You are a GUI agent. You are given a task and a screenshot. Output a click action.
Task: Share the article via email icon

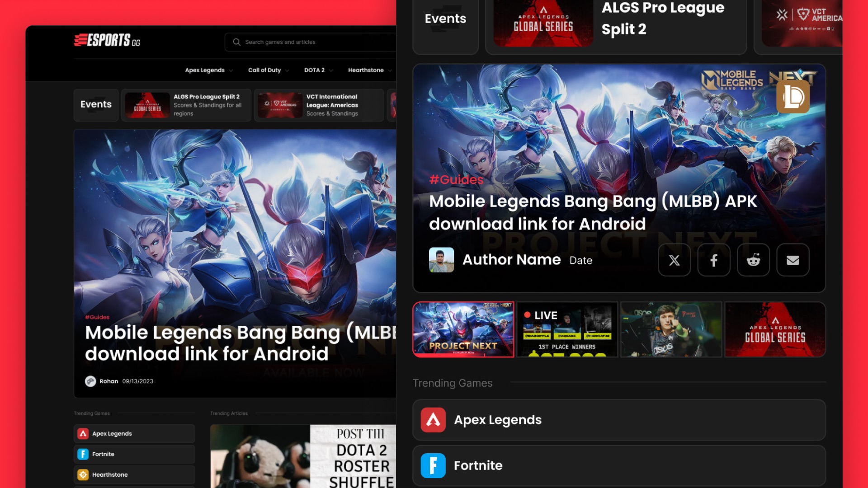click(793, 260)
